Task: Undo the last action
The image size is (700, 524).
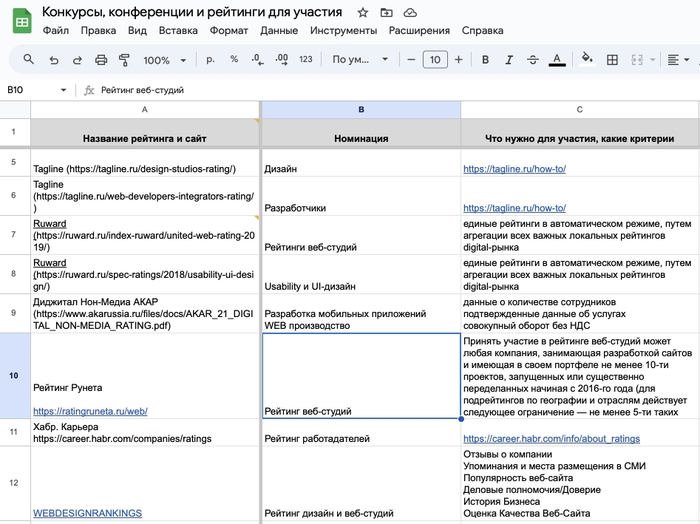Action: [54, 60]
